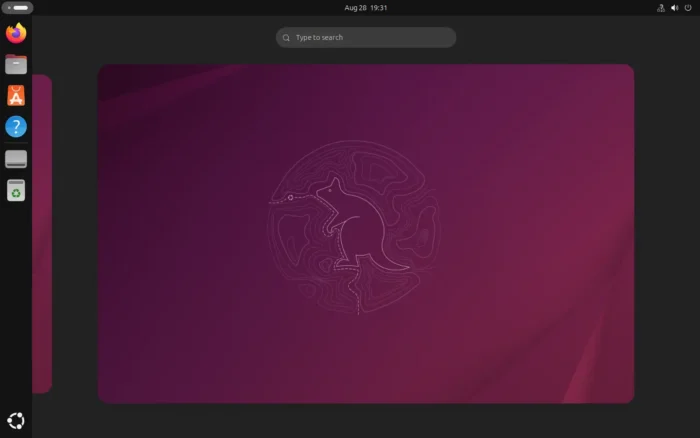700x438 pixels.
Task: Click the mounted drive icon in dock
Action: coord(16,159)
